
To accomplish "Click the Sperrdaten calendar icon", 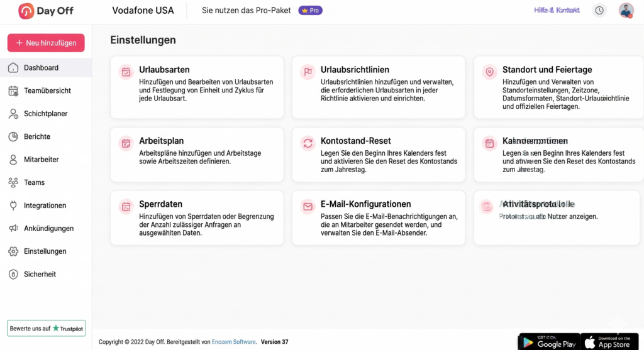I will (x=126, y=206).
